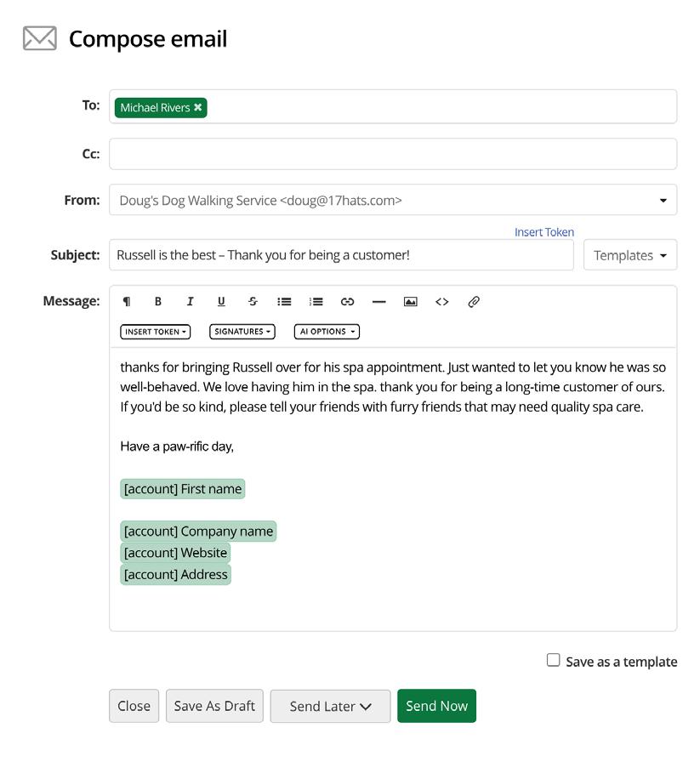This screenshot has height=762, width=700.
Task: Toggle bold formatting in message toolbar
Action: 158,301
